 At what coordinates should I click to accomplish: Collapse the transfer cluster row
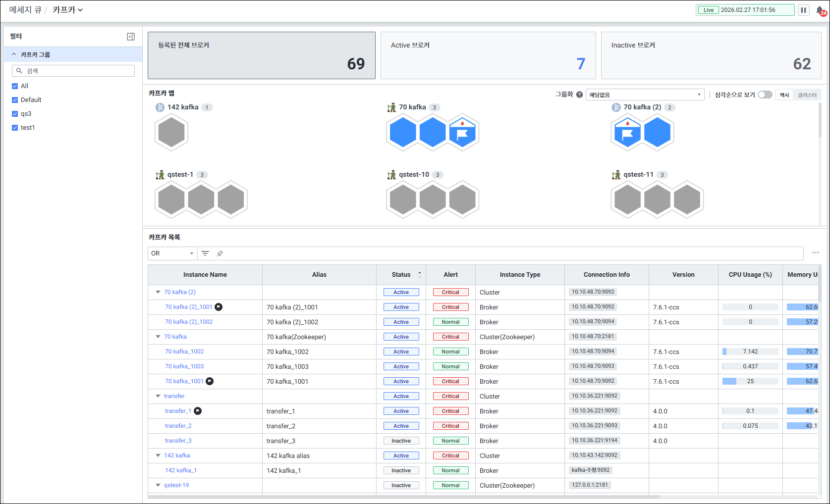[x=158, y=396]
